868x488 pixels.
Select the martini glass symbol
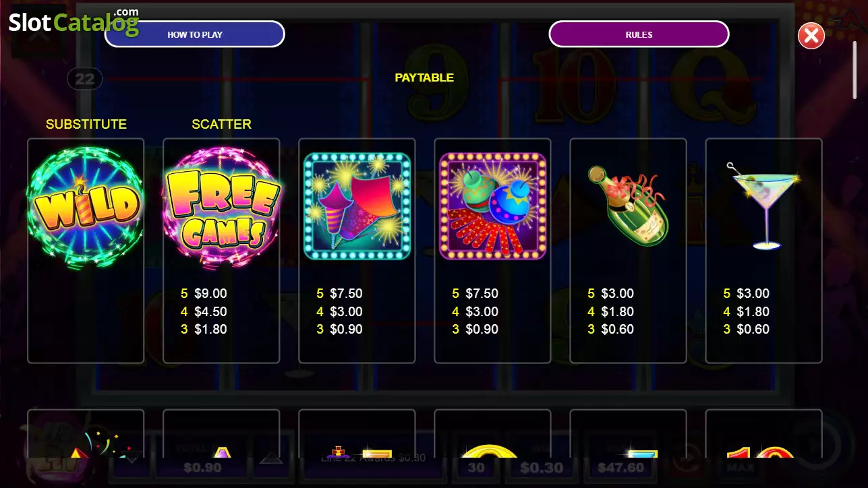click(x=763, y=206)
